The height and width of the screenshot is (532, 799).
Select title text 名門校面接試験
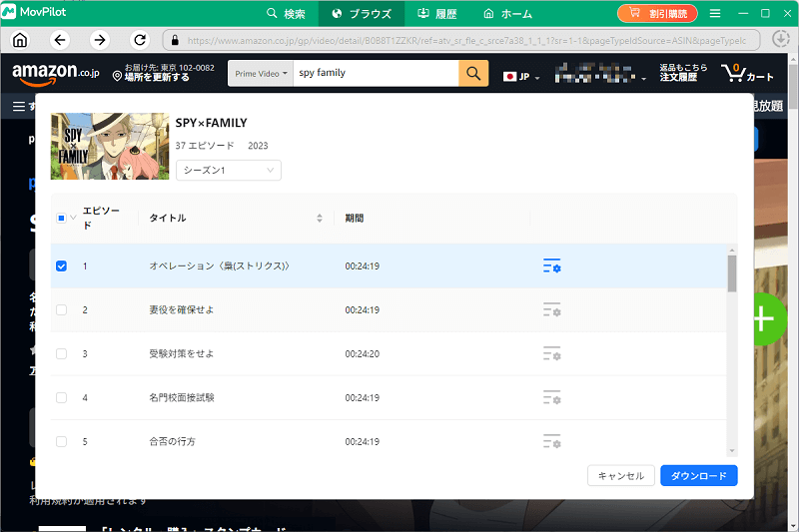[182, 397]
